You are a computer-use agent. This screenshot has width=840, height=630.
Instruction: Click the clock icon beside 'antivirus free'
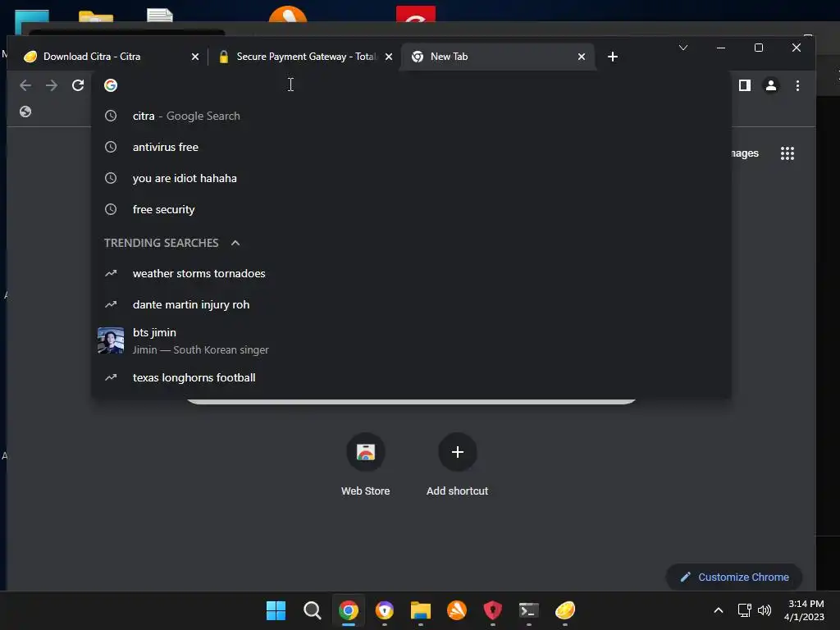click(x=111, y=147)
